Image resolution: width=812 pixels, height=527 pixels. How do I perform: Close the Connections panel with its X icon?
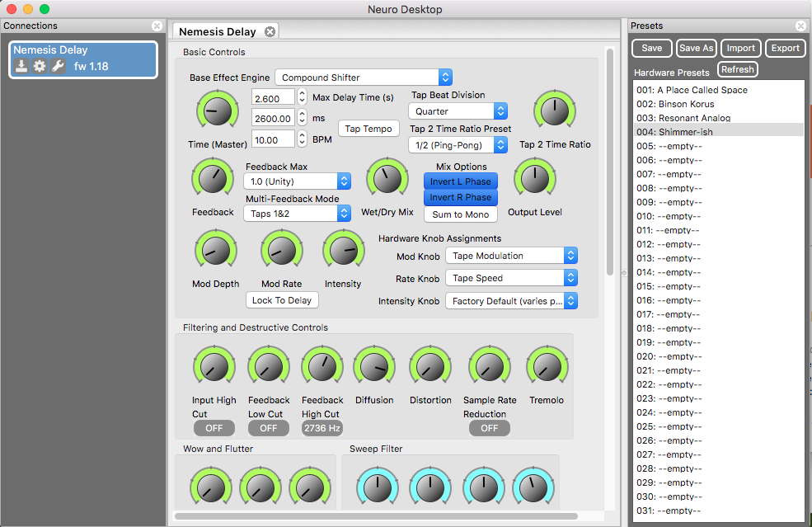157,26
